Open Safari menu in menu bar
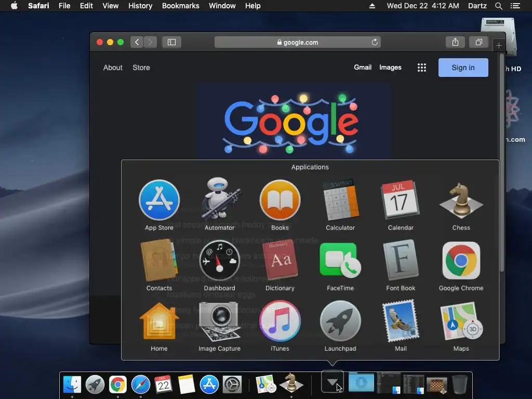Screen dimensions: 532x399 coord(38,6)
